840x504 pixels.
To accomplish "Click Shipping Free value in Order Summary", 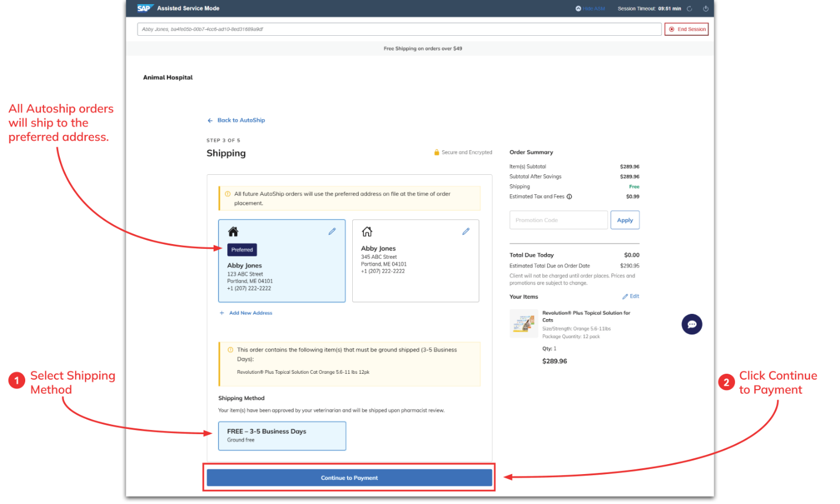I will tap(635, 187).
